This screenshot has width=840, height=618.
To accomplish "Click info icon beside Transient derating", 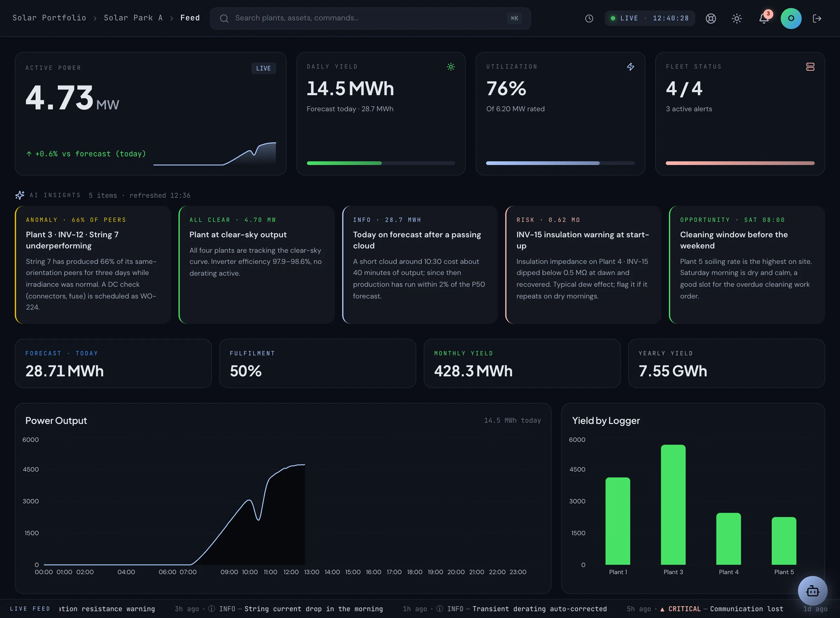I will click(x=440, y=609).
